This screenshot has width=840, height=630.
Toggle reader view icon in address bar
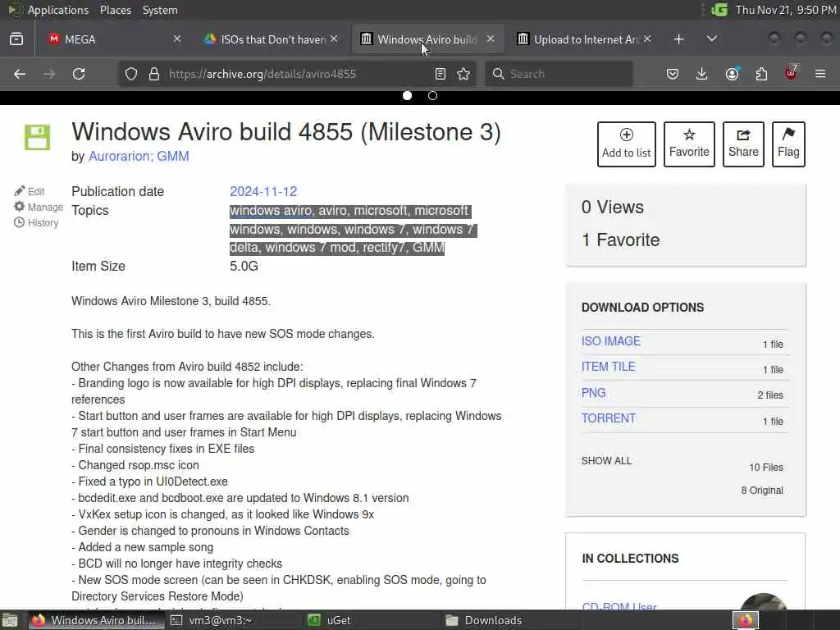coord(441,74)
